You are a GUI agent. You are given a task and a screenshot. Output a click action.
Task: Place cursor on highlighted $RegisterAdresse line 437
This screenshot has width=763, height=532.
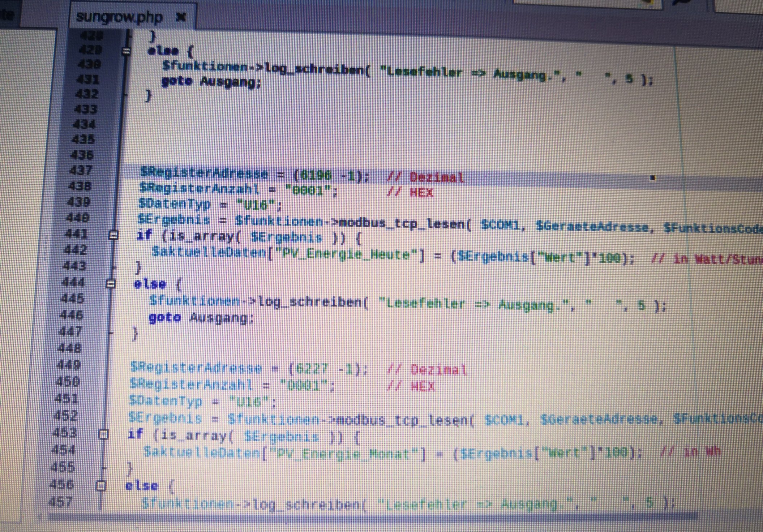(204, 173)
